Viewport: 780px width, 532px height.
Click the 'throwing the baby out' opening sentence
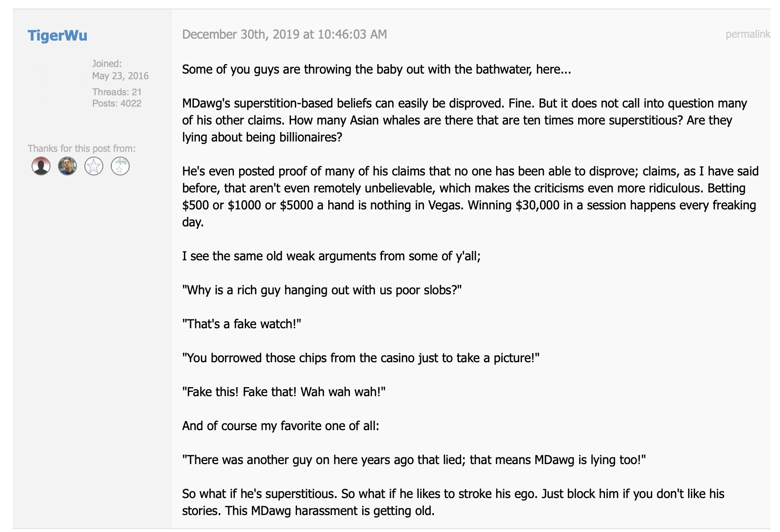click(376, 69)
